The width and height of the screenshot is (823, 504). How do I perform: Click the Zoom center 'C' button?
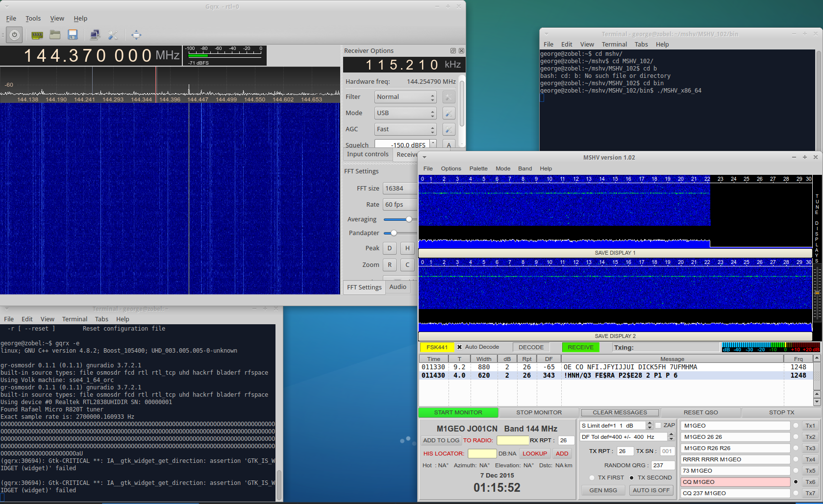[x=407, y=265]
